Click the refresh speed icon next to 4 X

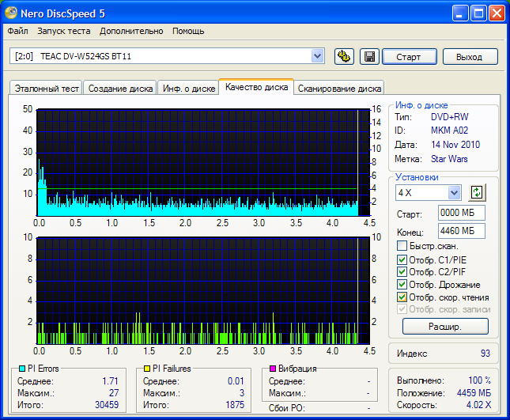coord(476,192)
